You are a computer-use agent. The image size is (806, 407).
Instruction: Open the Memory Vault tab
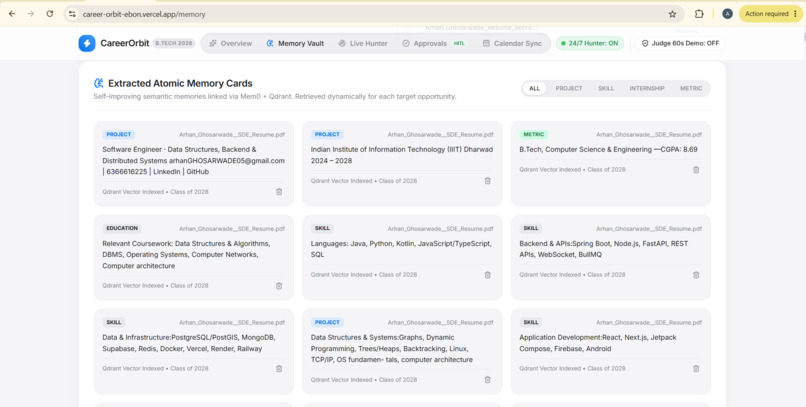tap(296, 44)
